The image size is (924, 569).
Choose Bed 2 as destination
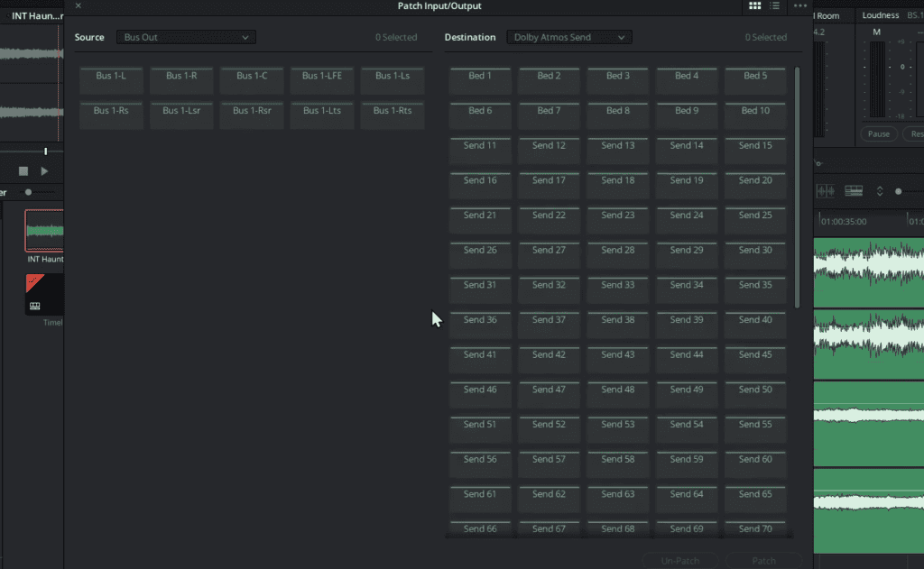click(x=550, y=80)
